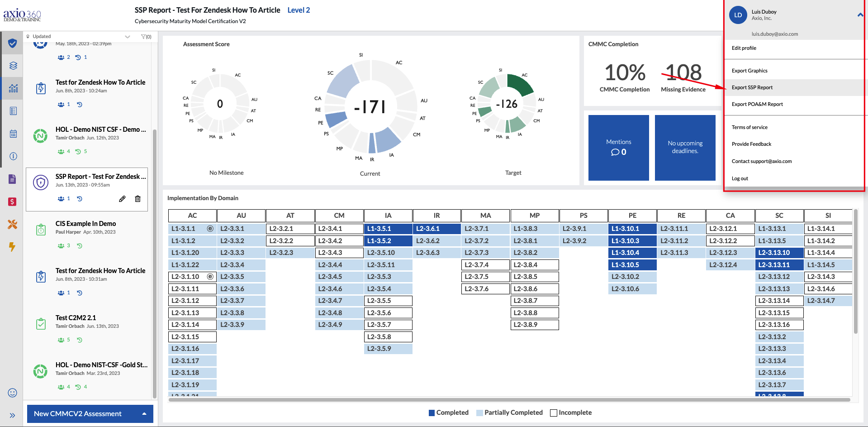Select the calendar icon in left sidebar
This screenshot has width=868, height=427.
click(13, 134)
